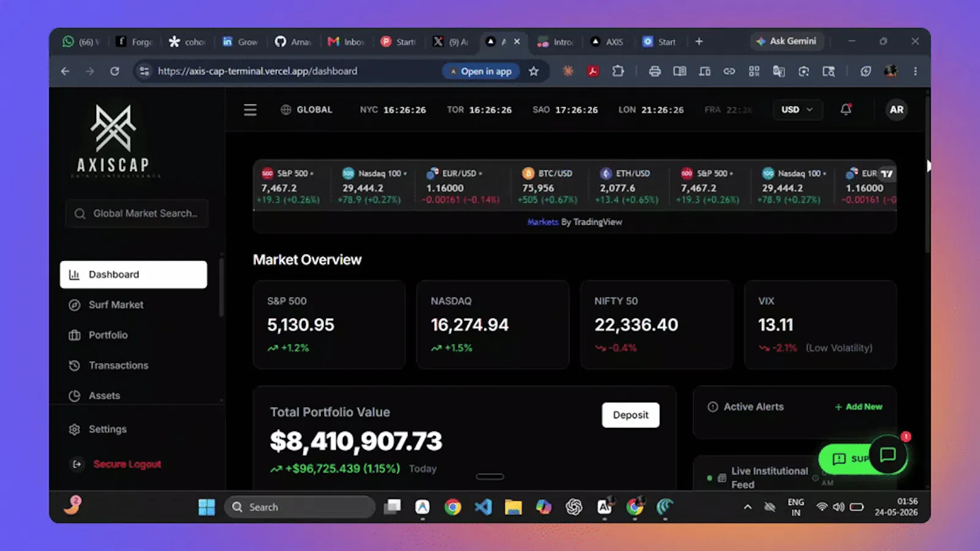Open the taskbar volume control

point(839,507)
